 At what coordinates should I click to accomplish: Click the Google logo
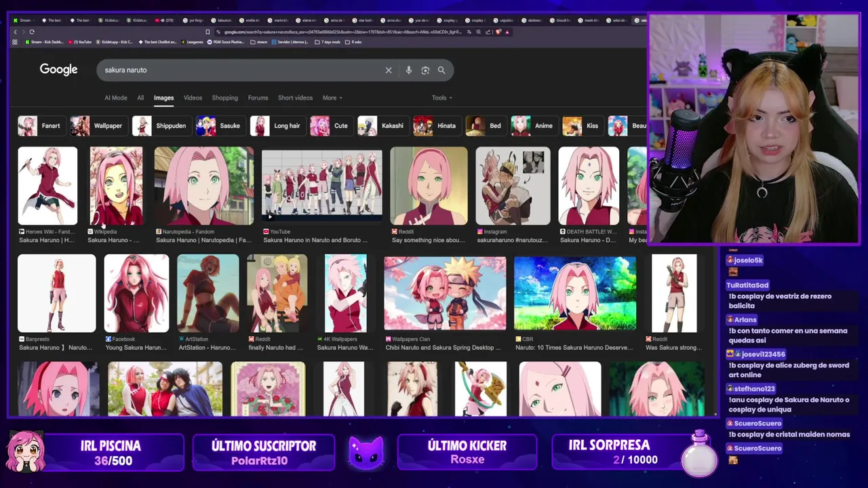pyautogui.click(x=58, y=70)
